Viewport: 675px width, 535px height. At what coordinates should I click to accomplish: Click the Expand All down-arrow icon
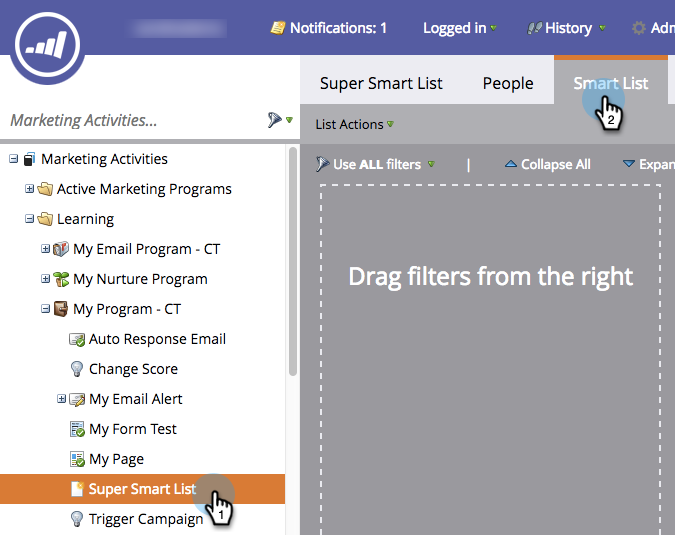(x=629, y=164)
